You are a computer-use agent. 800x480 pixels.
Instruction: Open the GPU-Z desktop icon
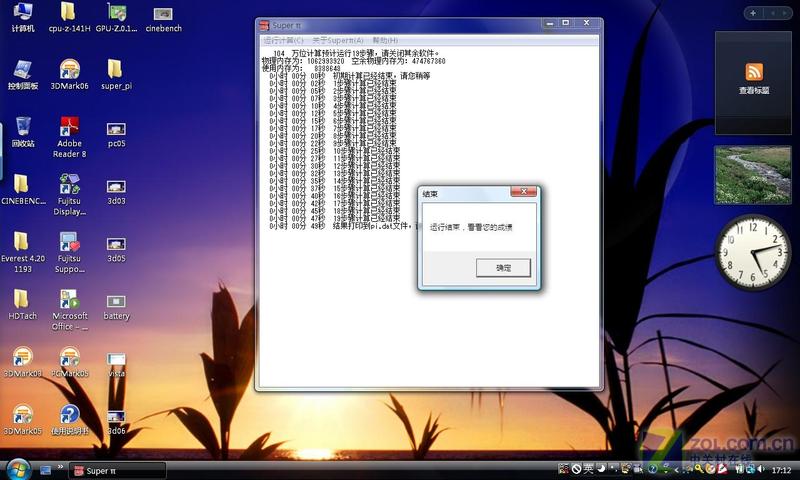116,17
